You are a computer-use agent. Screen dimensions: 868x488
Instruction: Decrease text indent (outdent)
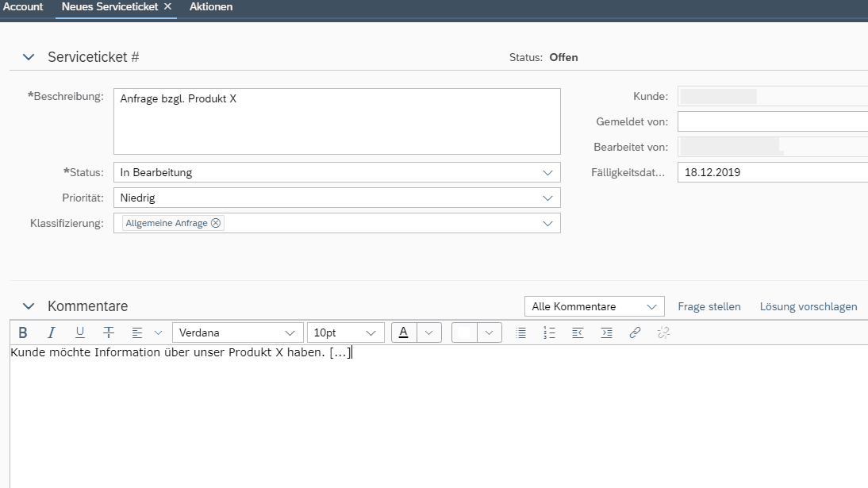coord(578,332)
